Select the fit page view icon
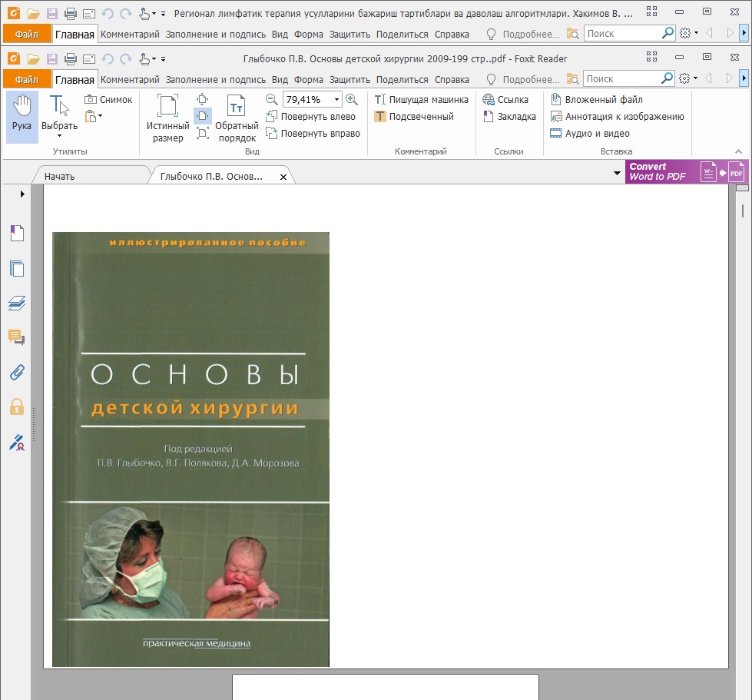This screenshot has height=700, width=752. point(202,99)
